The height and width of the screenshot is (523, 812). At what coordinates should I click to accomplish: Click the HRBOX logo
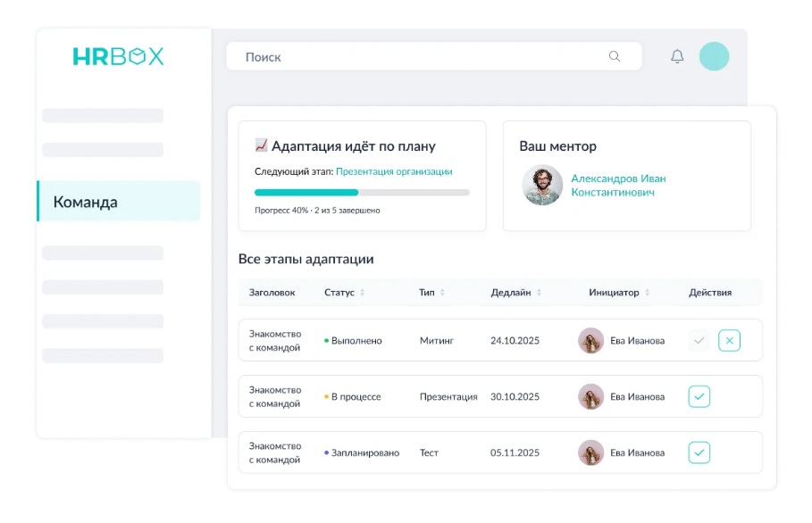118,56
